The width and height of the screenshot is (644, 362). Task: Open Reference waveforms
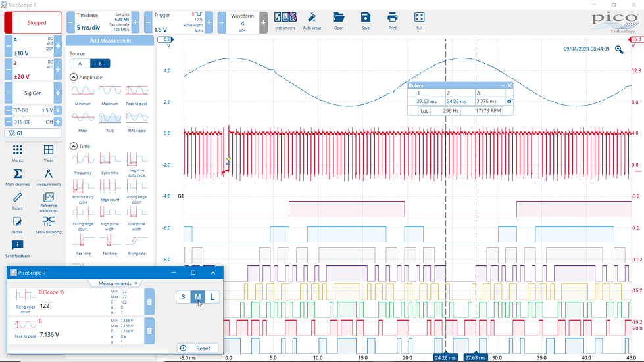(49, 202)
